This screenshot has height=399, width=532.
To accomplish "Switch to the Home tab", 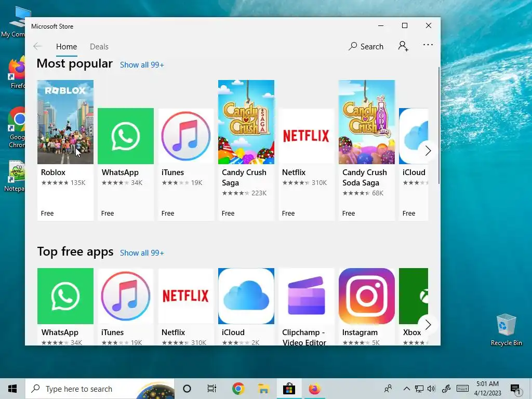I will 66,46.
